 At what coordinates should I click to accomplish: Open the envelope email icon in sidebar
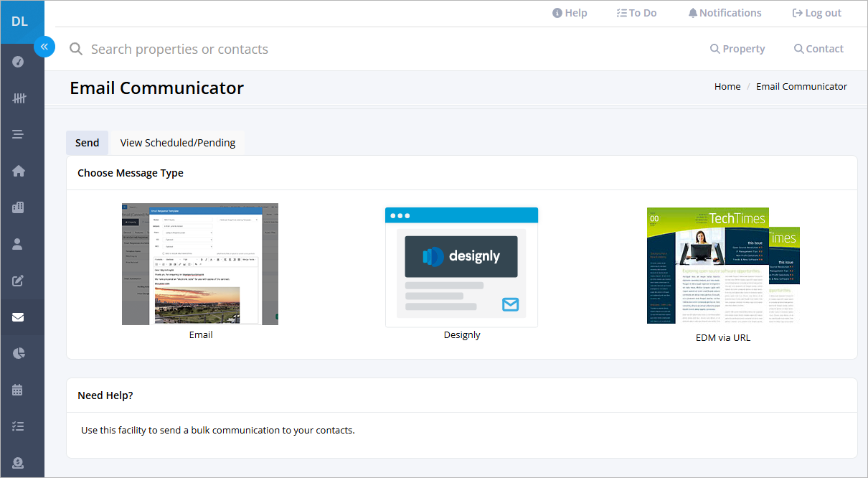(x=19, y=317)
